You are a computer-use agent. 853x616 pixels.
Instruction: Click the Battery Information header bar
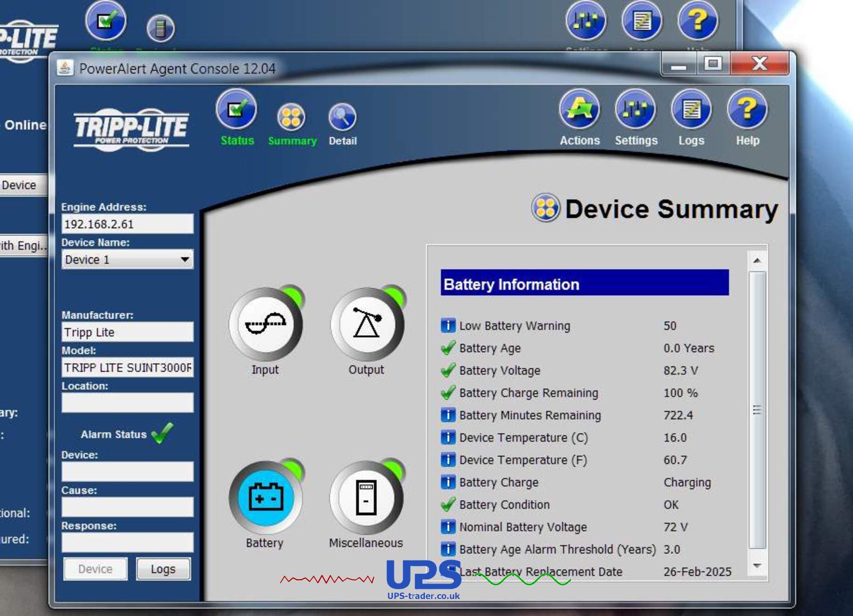click(x=585, y=282)
